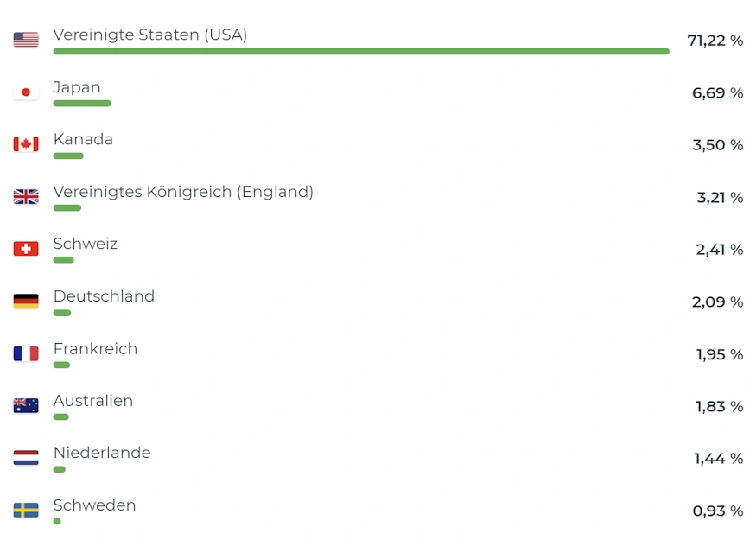
Task: Select the United Kingdom flag icon
Action: [x=26, y=197]
